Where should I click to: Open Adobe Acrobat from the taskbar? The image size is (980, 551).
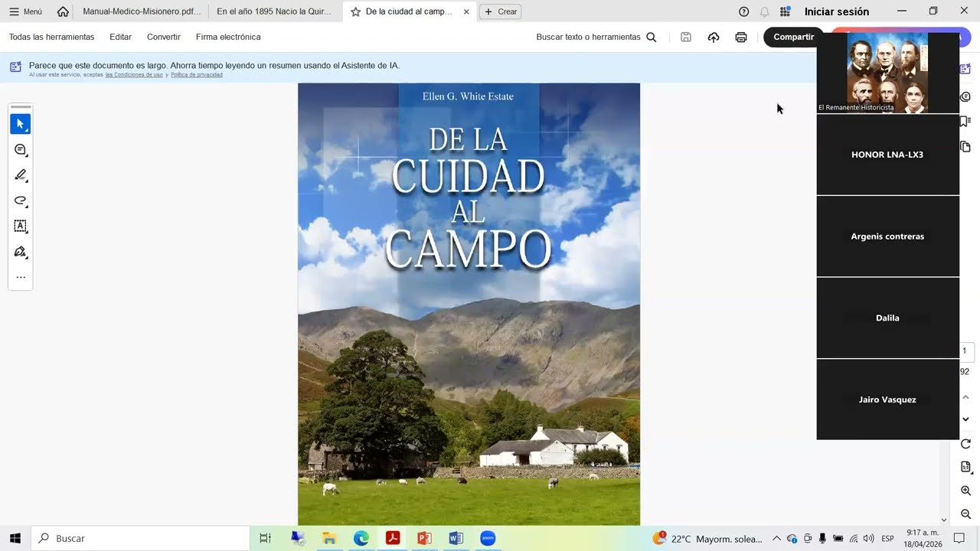click(x=393, y=538)
